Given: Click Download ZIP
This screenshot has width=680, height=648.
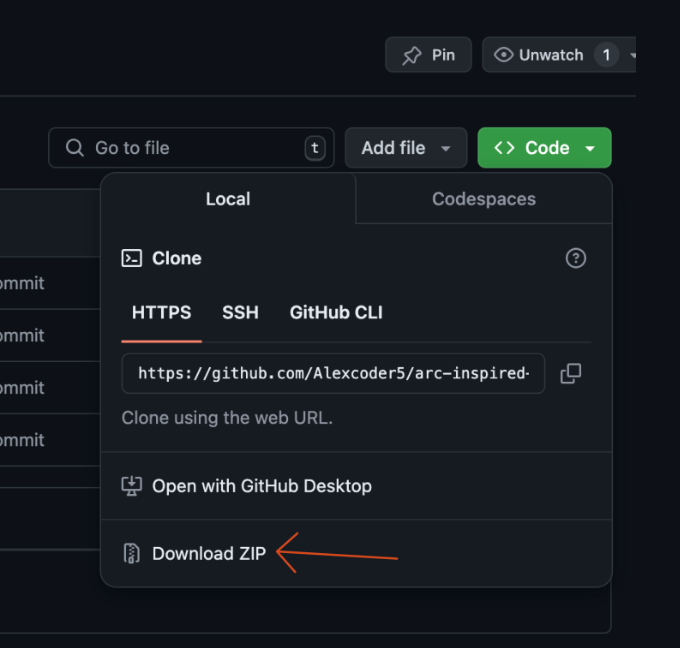Looking at the screenshot, I should (x=356, y=553).
